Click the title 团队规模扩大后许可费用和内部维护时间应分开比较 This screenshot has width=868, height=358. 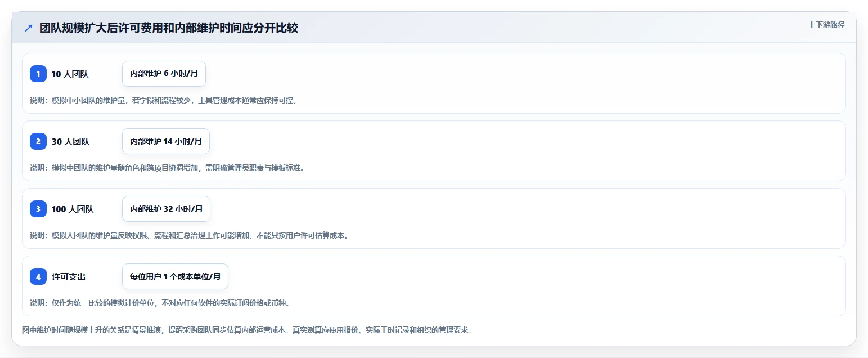pyautogui.click(x=169, y=28)
